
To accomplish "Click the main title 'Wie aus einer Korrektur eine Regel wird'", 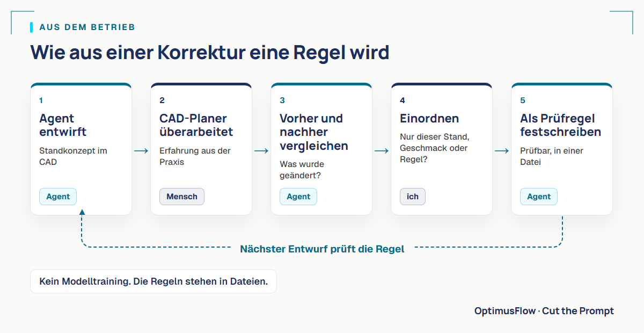I will click(210, 53).
